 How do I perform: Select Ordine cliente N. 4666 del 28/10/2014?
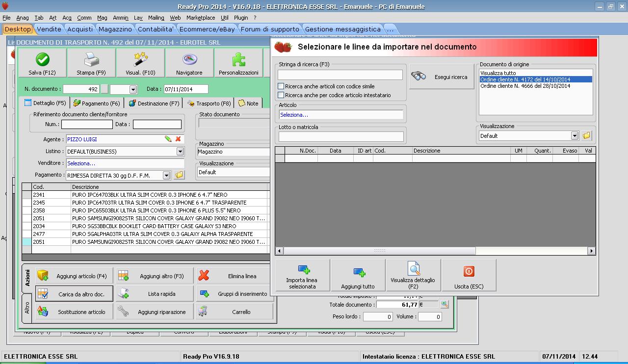coord(536,86)
